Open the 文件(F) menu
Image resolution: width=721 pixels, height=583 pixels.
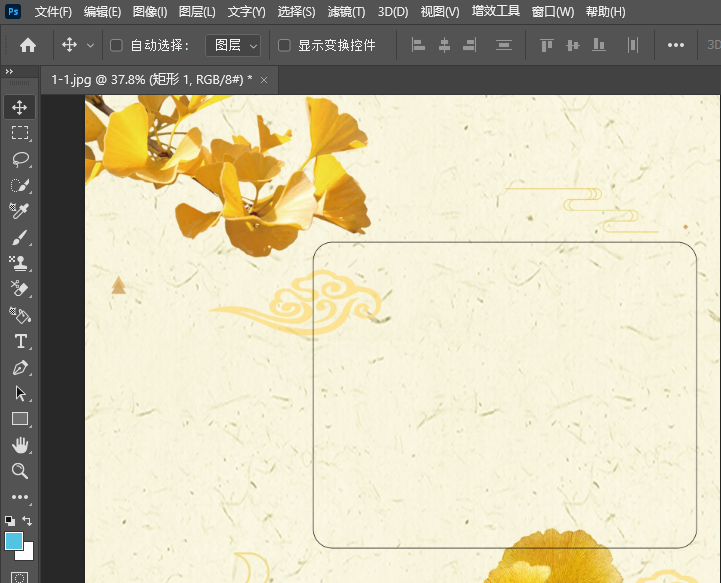tap(53, 11)
